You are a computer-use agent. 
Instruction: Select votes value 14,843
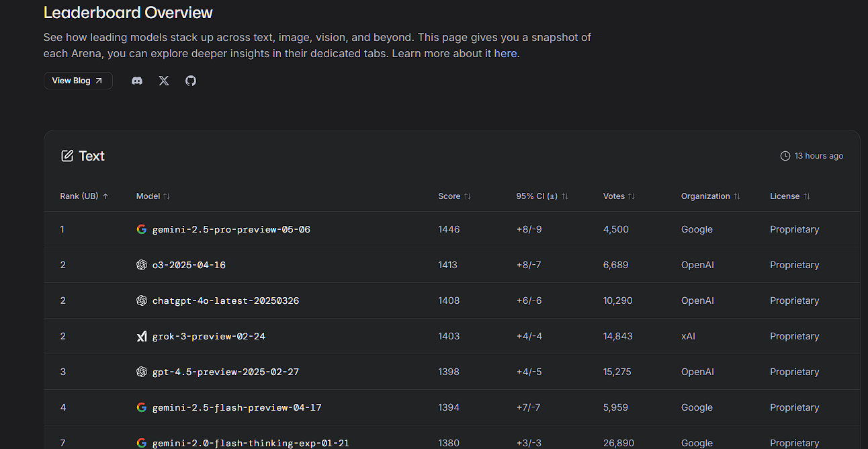tap(618, 336)
